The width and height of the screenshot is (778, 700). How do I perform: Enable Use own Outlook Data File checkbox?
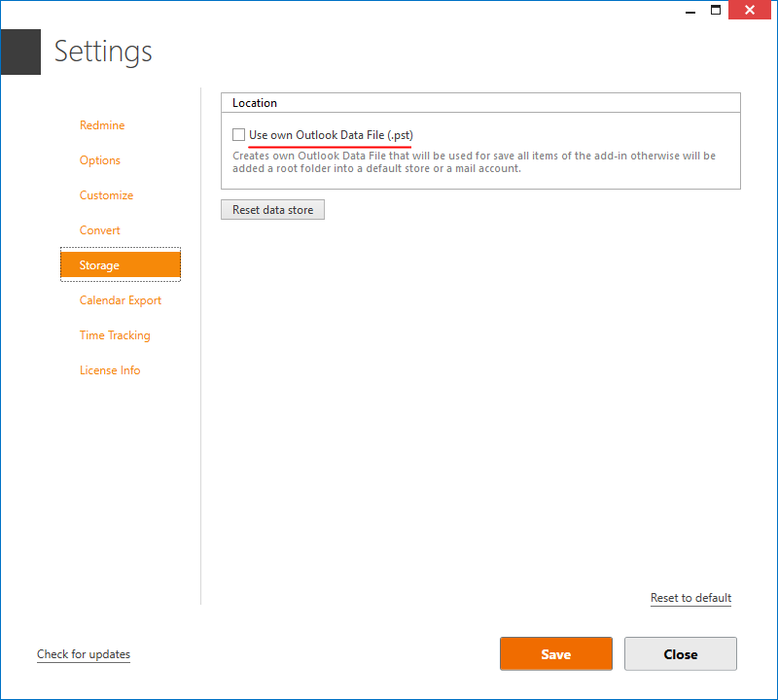click(x=238, y=135)
